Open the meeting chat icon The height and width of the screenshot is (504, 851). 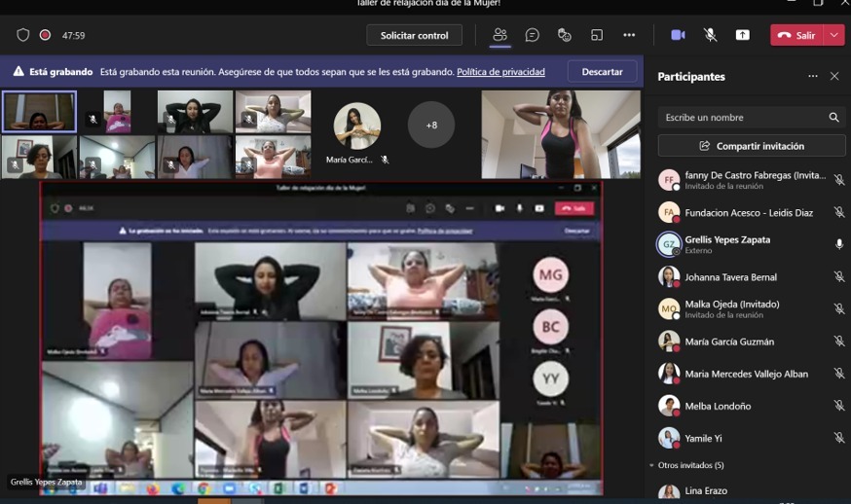pyautogui.click(x=533, y=35)
